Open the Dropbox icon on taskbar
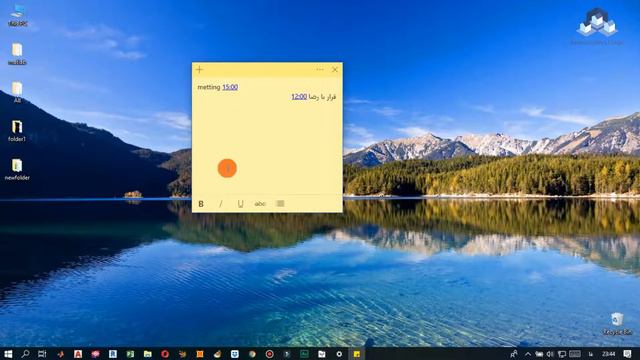 point(235,354)
